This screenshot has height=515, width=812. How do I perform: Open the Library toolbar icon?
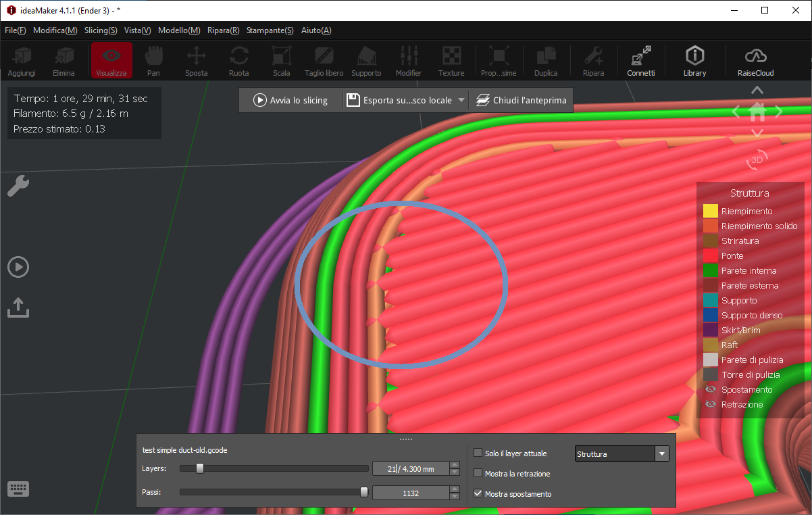pos(694,60)
